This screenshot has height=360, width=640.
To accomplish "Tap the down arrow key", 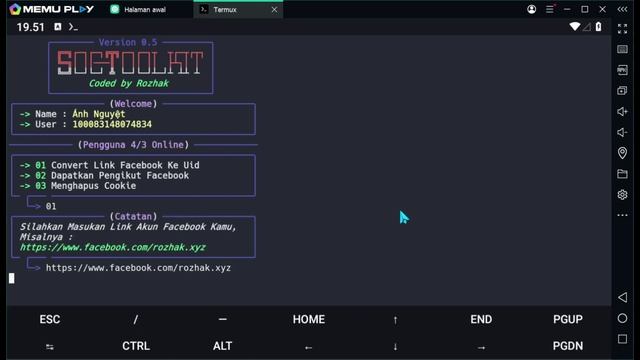I will click(x=395, y=347).
